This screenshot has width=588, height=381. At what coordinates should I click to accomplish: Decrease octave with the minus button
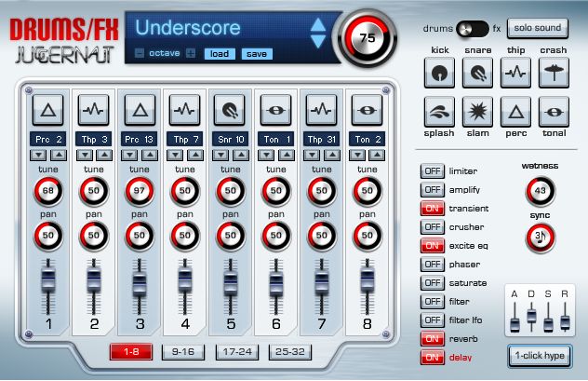[x=140, y=54]
